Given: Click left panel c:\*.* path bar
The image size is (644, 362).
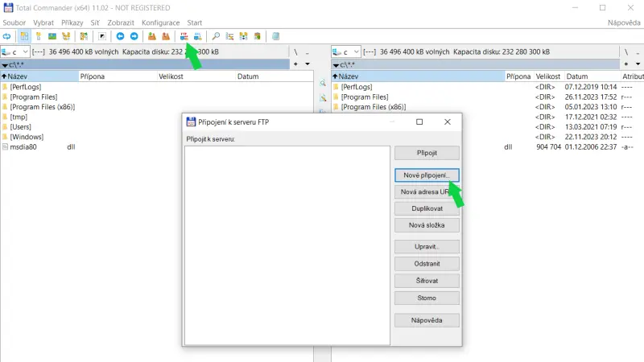Looking at the screenshot, I should [x=145, y=65].
